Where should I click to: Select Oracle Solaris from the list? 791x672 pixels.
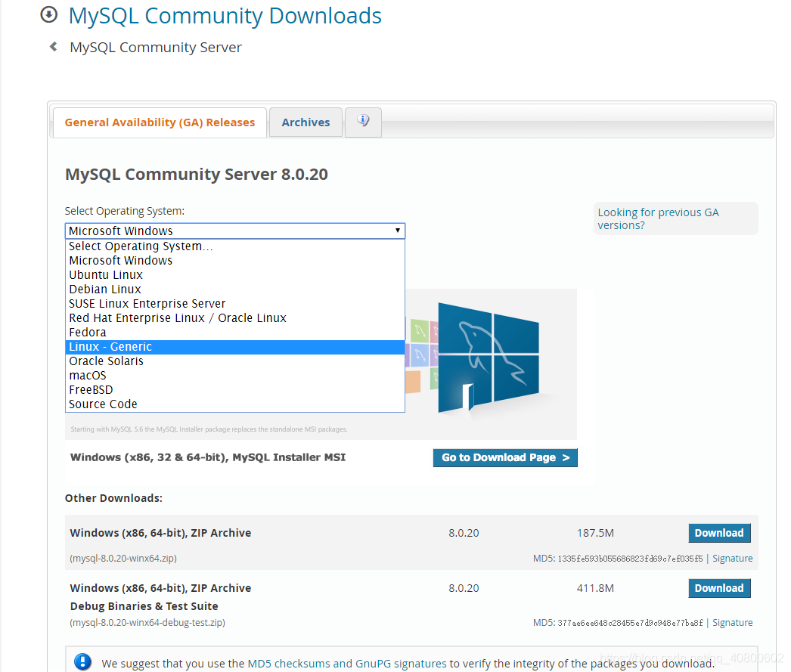click(235, 361)
